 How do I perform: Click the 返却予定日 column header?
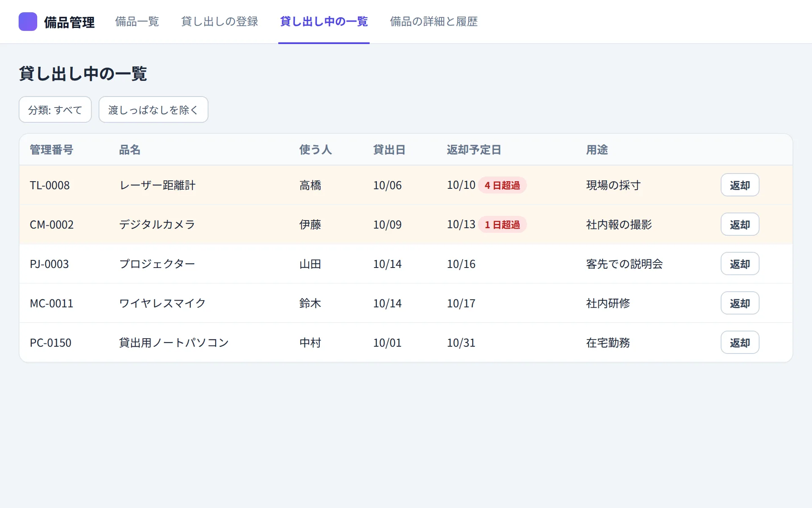pyautogui.click(x=474, y=150)
